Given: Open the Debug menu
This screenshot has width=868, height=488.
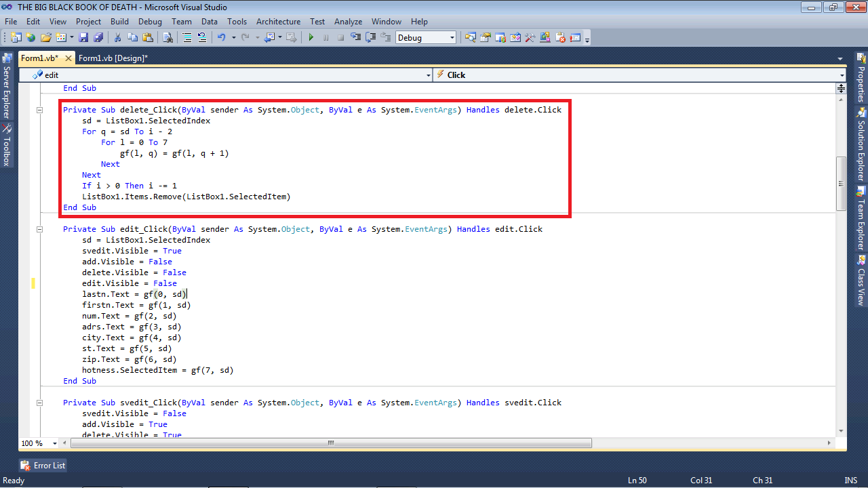Looking at the screenshot, I should click(151, 22).
